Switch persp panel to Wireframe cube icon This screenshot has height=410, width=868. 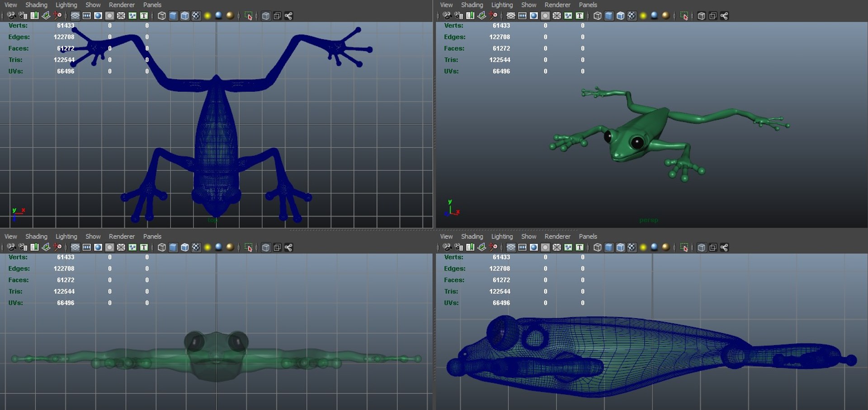(598, 16)
